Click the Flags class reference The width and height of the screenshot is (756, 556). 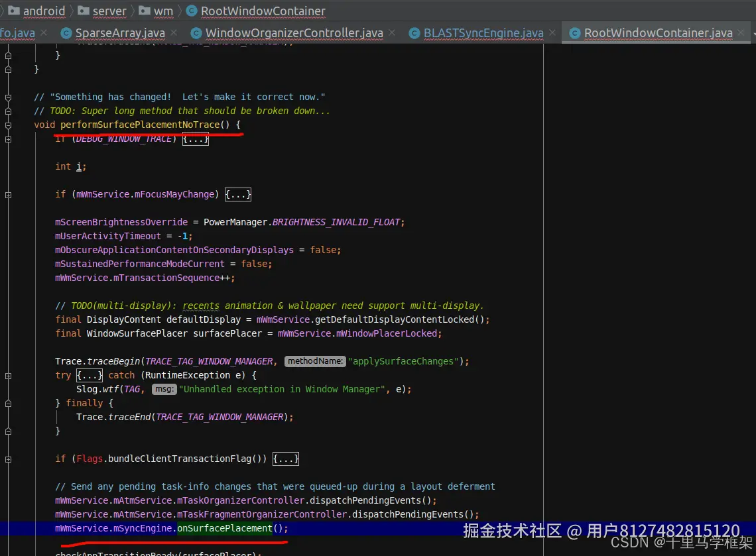coord(90,459)
